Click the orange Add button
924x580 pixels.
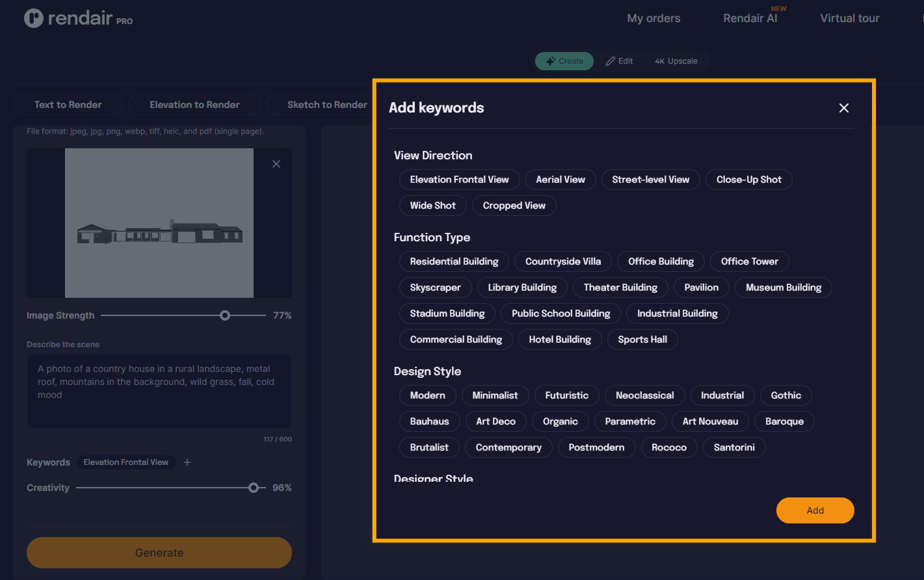tap(815, 510)
